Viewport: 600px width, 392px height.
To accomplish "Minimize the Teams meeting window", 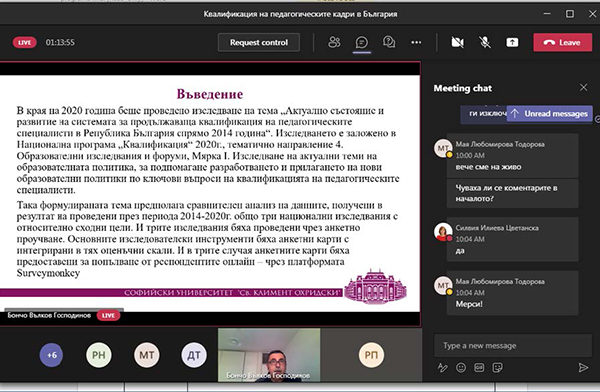I will (547, 14).
